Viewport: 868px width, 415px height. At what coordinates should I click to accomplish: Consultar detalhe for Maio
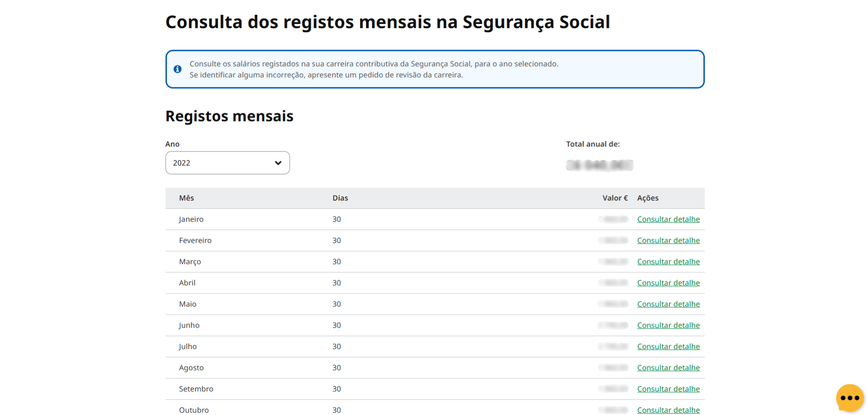668,304
